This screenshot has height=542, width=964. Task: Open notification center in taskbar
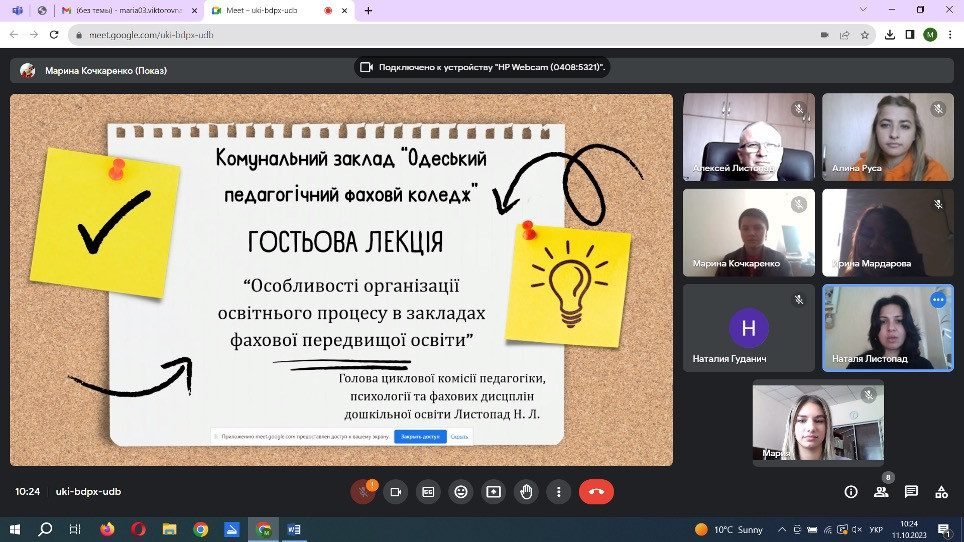tap(944, 529)
